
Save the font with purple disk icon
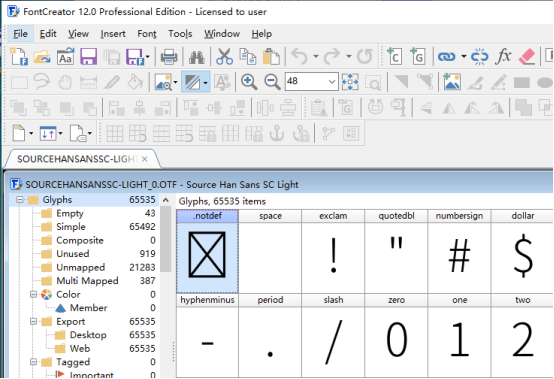(88, 57)
